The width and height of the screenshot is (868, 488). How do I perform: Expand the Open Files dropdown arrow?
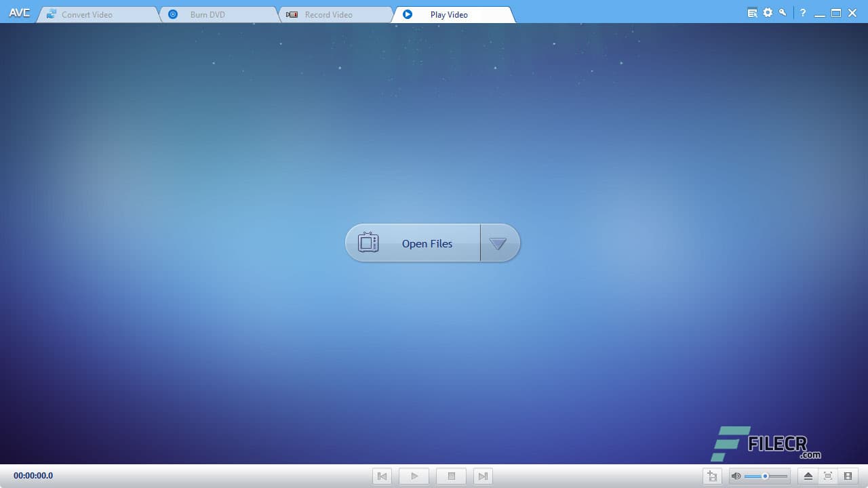(499, 243)
